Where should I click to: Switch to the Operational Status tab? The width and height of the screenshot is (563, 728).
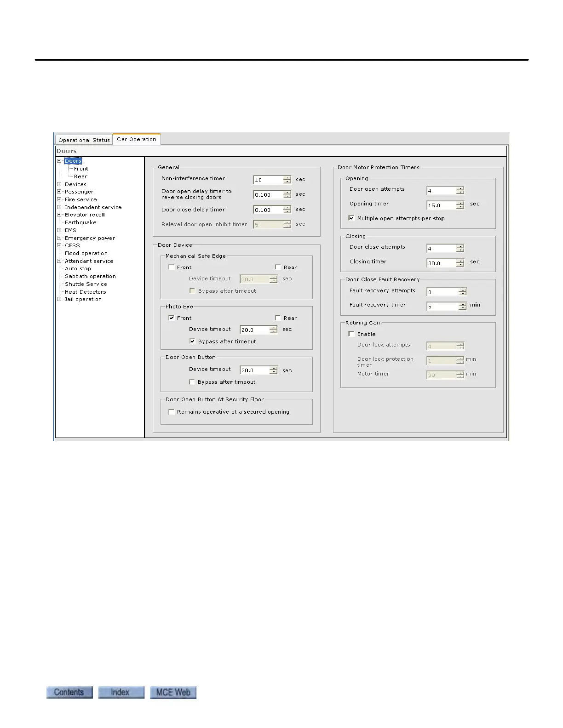(84, 140)
